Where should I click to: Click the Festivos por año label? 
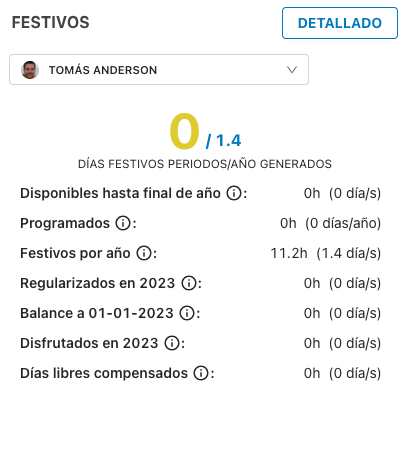(x=75, y=253)
